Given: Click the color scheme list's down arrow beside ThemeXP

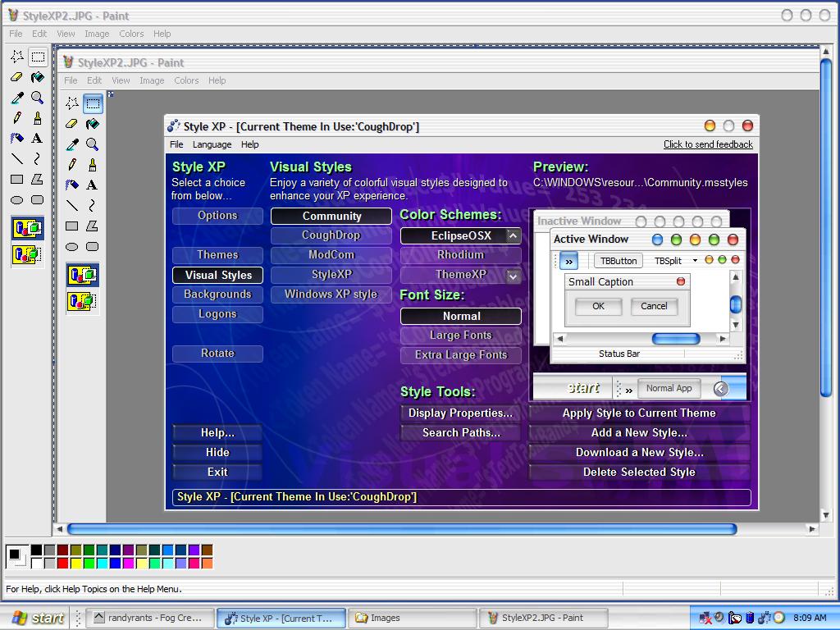Looking at the screenshot, I should pos(513,276).
